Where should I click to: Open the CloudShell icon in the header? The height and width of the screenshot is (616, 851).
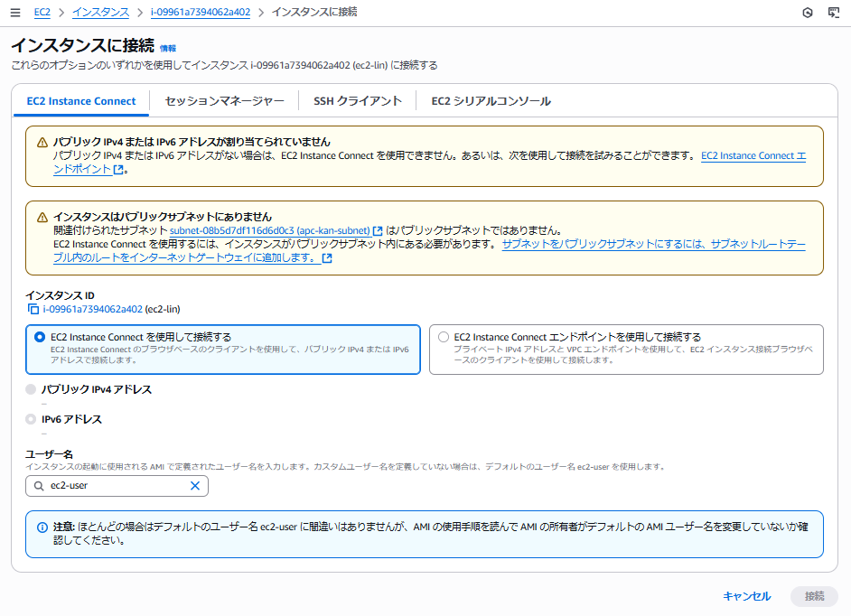pyautogui.click(x=834, y=13)
